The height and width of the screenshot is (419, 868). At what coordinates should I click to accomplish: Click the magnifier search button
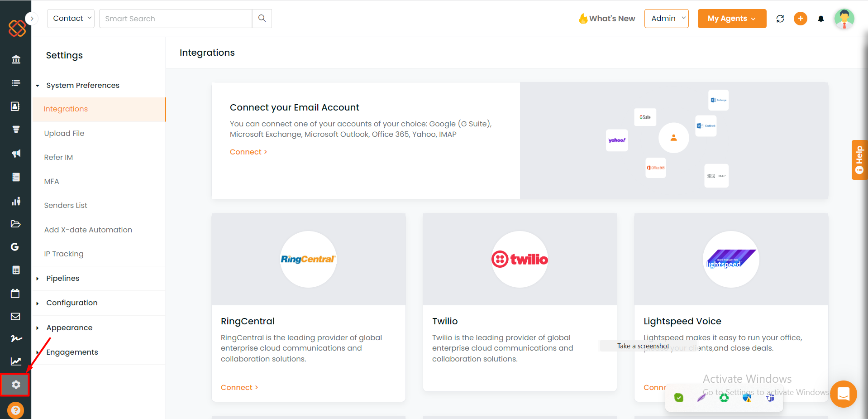(x=262, y=19)
